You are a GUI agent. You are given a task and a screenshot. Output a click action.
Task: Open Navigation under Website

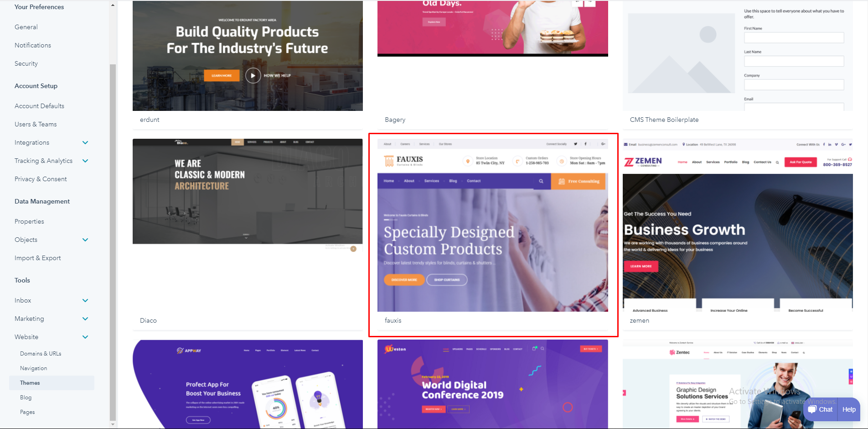tap(33, 368)
